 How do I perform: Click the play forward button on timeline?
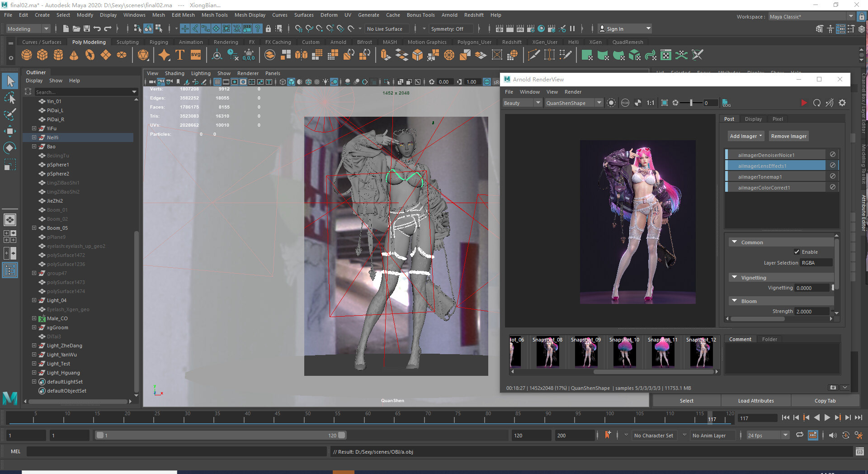[827, 418]
